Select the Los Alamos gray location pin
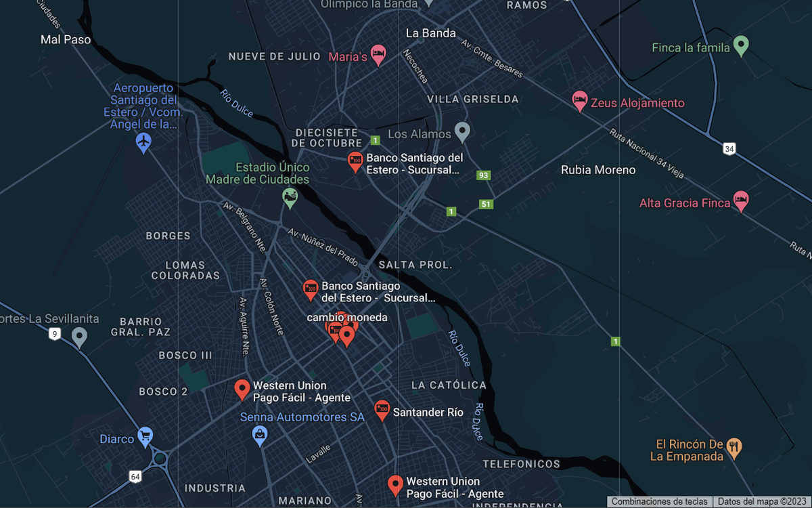 pyautogui.click(x=462, y=132)
